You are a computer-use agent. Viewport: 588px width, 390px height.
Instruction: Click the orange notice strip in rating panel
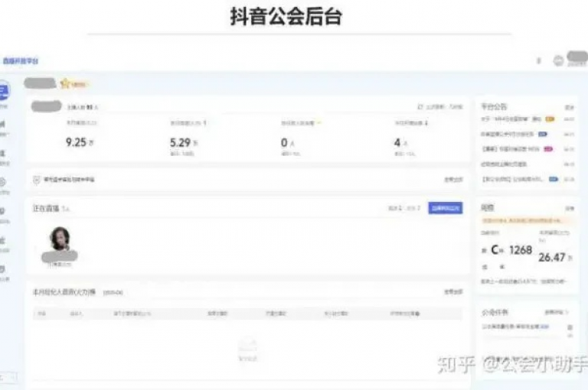527,221
